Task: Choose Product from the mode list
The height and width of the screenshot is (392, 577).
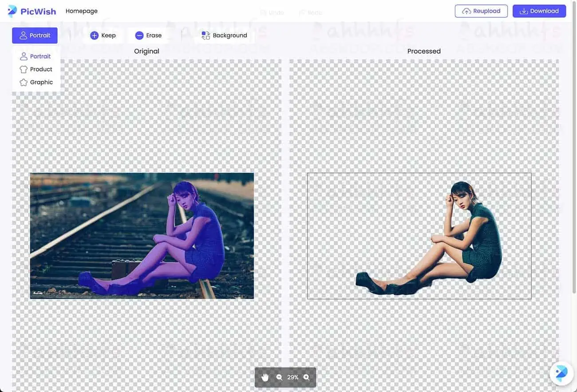Action: pos(36,69)
